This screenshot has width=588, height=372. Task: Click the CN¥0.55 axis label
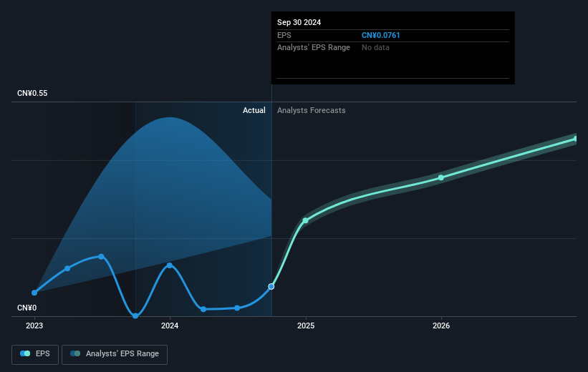coord(32,93)
